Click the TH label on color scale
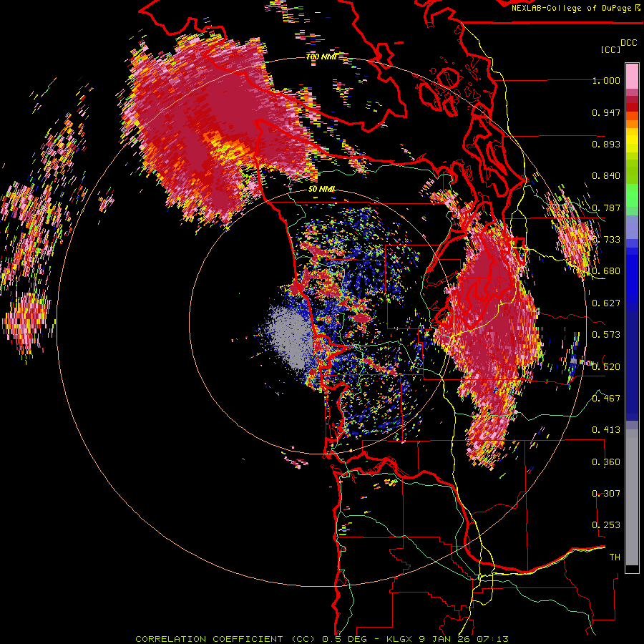 [x=615, y=557]
